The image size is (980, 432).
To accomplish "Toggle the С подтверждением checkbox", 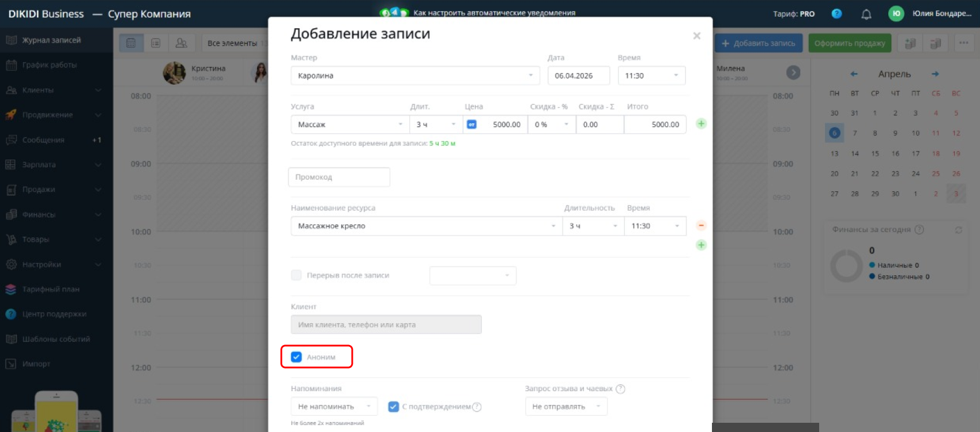I will coord(394,407).
